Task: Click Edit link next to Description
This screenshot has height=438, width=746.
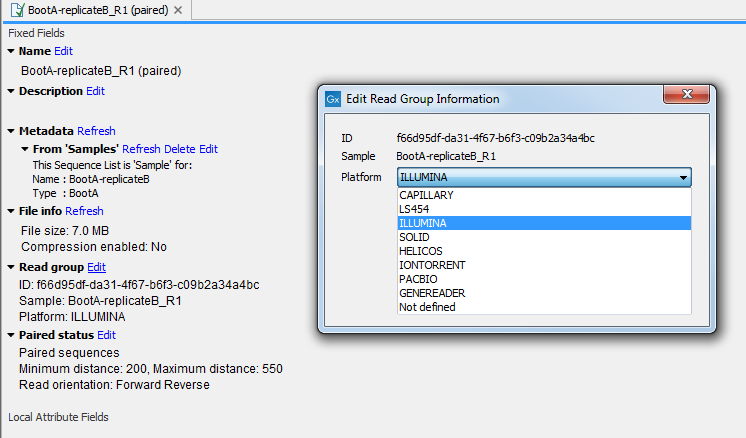Action: pyautogui.click(x=95, y=91)
